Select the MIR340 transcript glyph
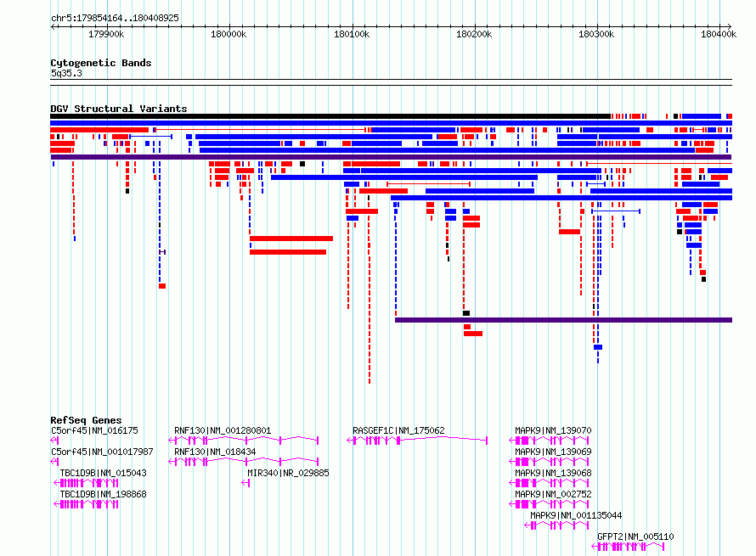Screen dimensions: 756x556 click(x=245, y=483)
